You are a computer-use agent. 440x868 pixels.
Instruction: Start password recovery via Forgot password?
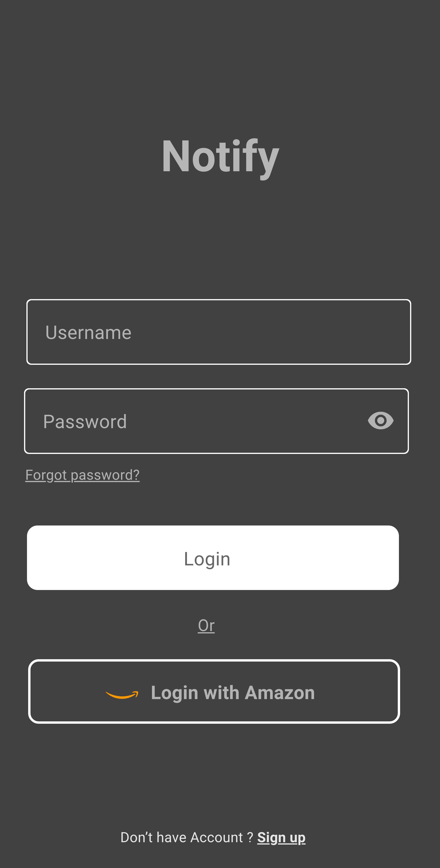[x=83, y=475]
